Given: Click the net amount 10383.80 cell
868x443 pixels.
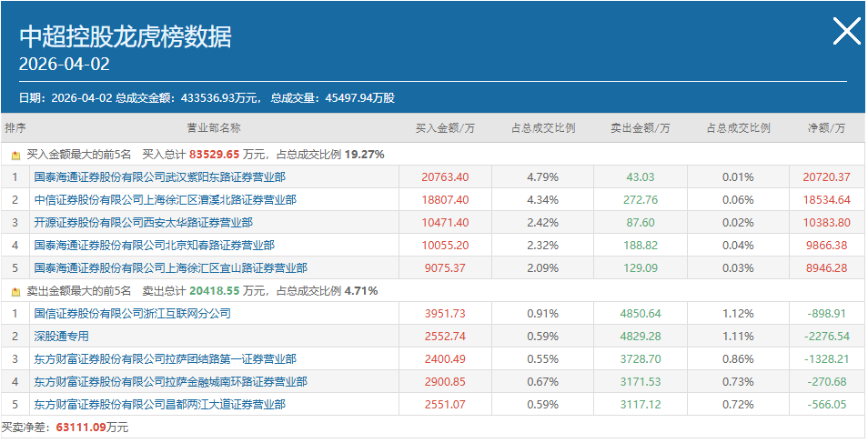Looking at the screenshot, I should click(826, 223).
